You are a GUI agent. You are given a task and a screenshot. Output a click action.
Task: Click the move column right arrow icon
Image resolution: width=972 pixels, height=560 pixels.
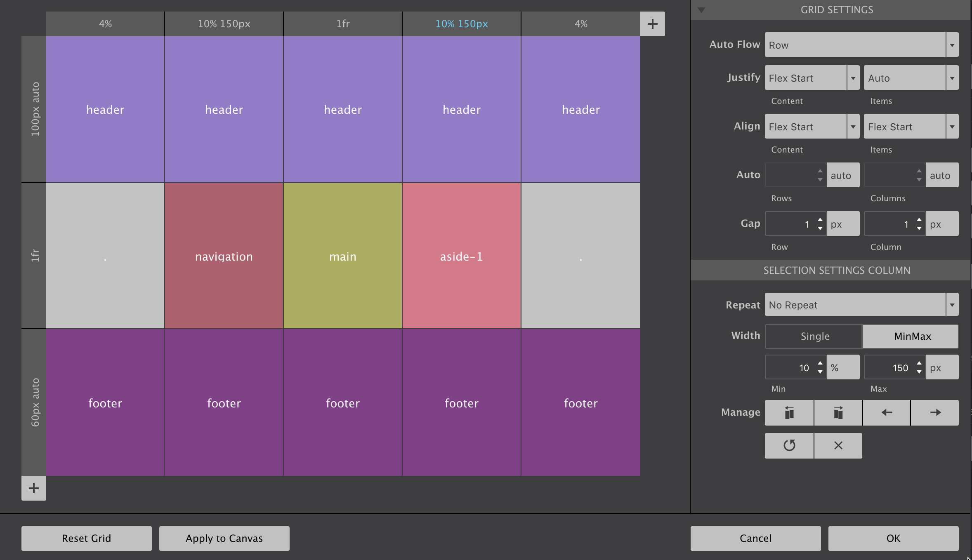click(x=934, y=412)
